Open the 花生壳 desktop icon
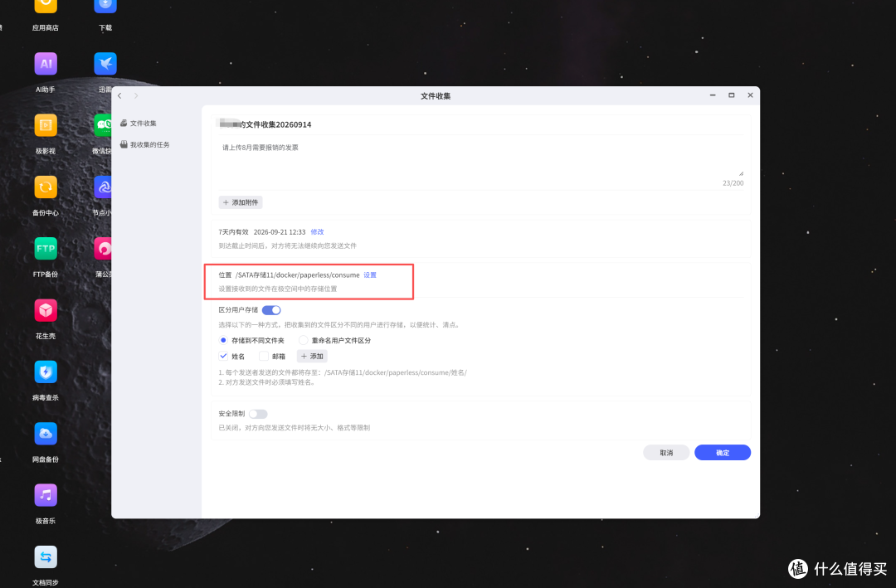Screen dimensions: 896x588 click(46, 310)
